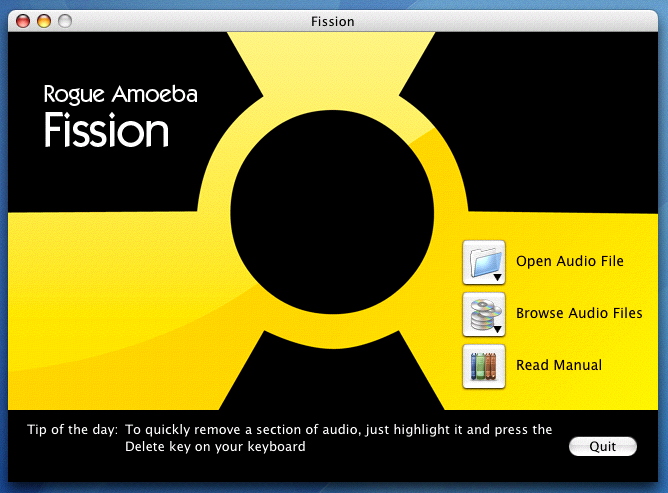Click the Rogue Amoeba logo text
Screen dimensions: 668x493
point(121,94)
